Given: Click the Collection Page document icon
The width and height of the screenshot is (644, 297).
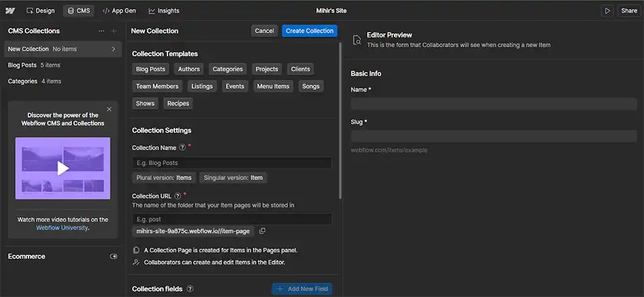Looking at the screenshot, I should click(136, 250).
